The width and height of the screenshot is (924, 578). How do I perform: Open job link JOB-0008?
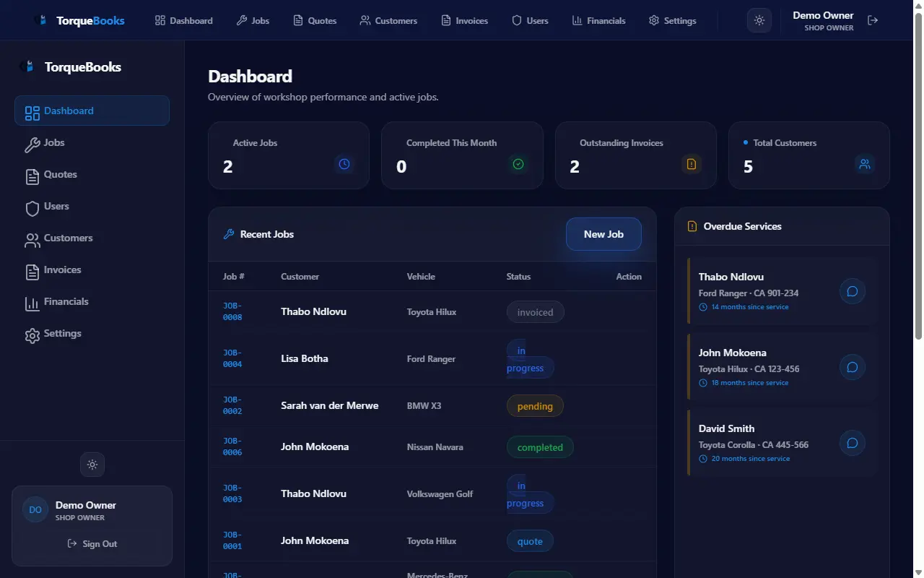pos(232,311)
